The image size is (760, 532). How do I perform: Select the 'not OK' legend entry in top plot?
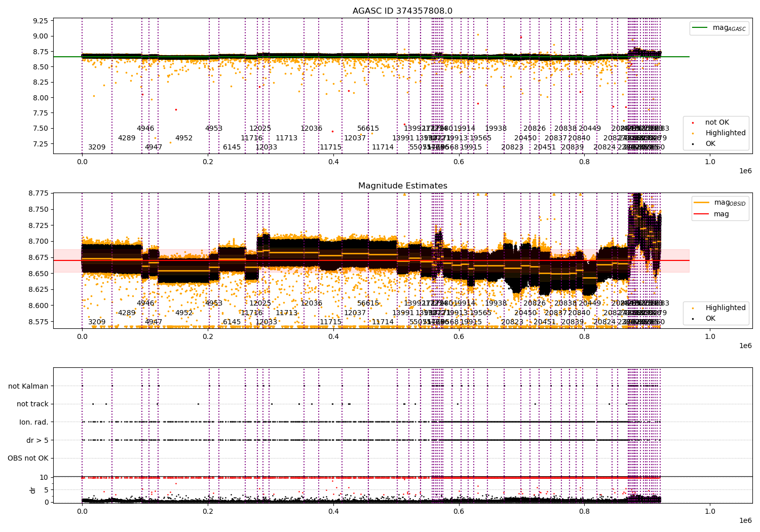click(717, 122)
